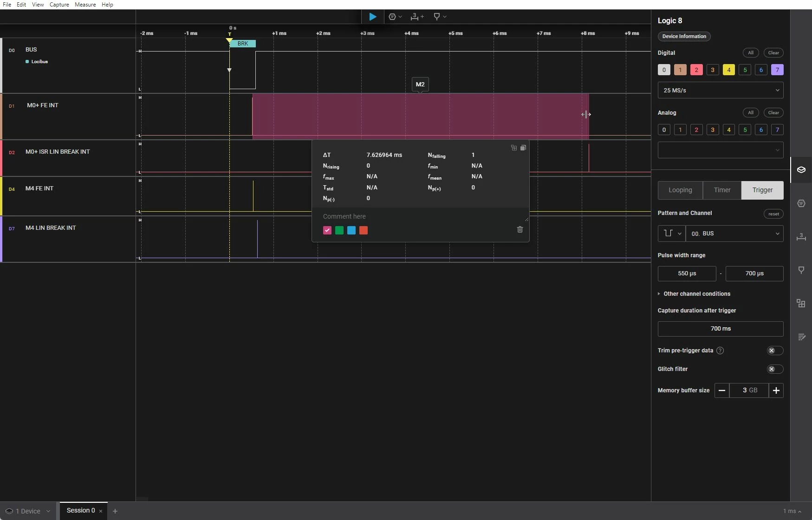Select the green measurement color swatch

(x=339, y=230)
